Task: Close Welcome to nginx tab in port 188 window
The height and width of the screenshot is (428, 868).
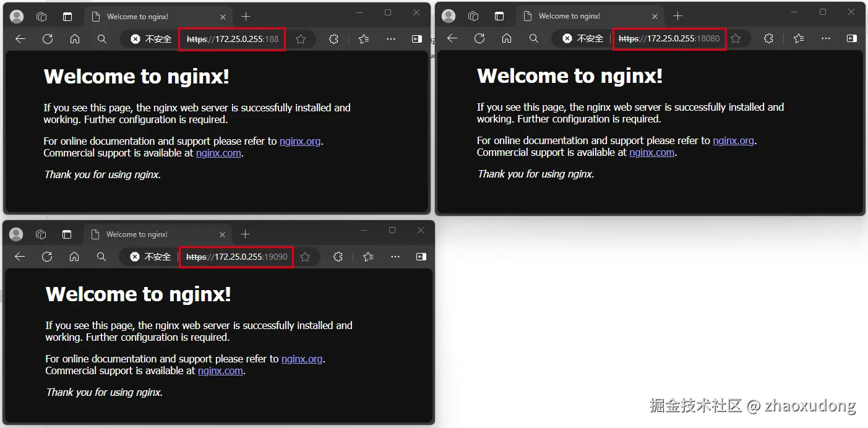Action: [x=223, y=17]
